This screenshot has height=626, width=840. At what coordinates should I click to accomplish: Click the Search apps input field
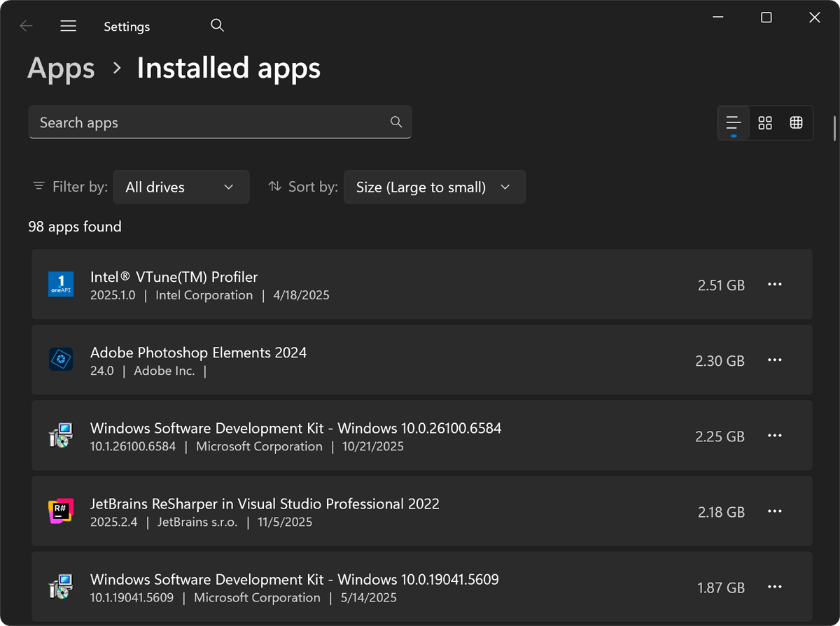220,122
